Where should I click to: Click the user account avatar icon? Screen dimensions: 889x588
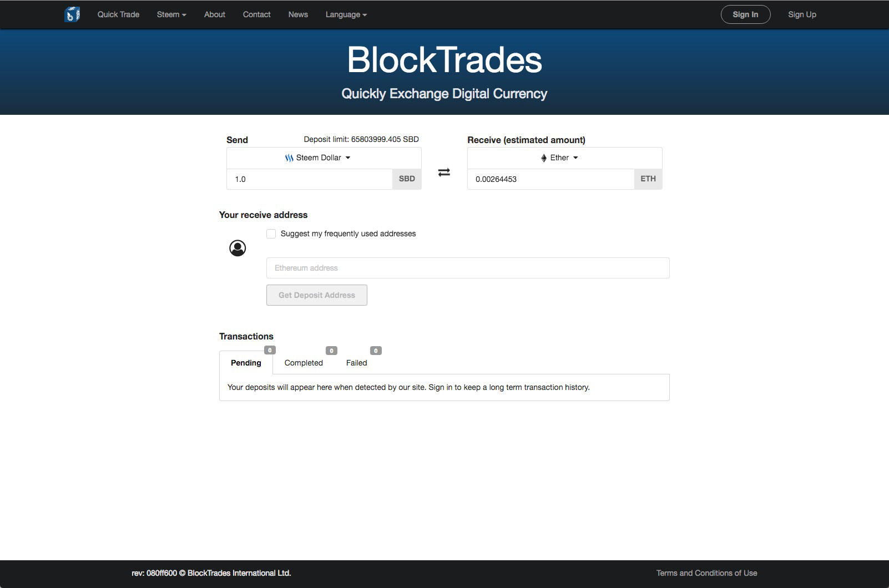pos(238,248)
